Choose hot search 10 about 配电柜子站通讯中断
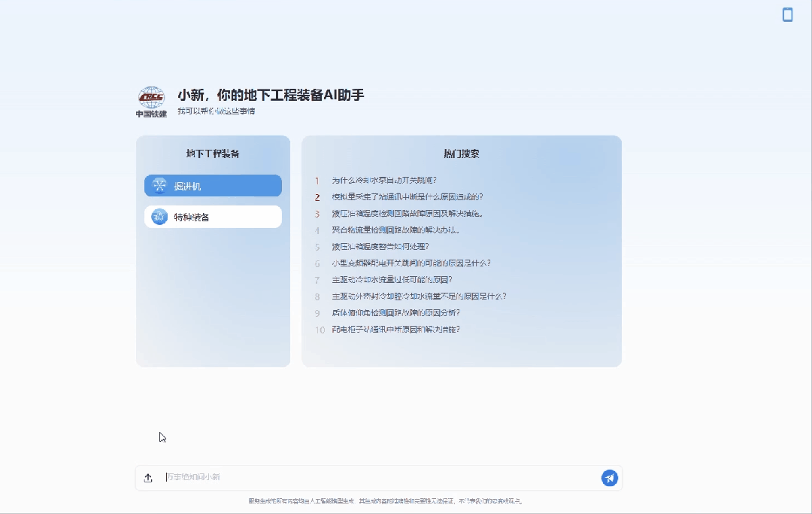Image resolution: width=812 pixels, height=514 pixels. [x=395, y=330]
